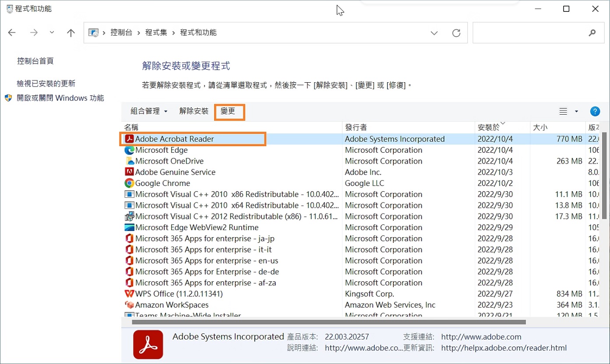Expand the address bar history dropdown

coord(434,33)
